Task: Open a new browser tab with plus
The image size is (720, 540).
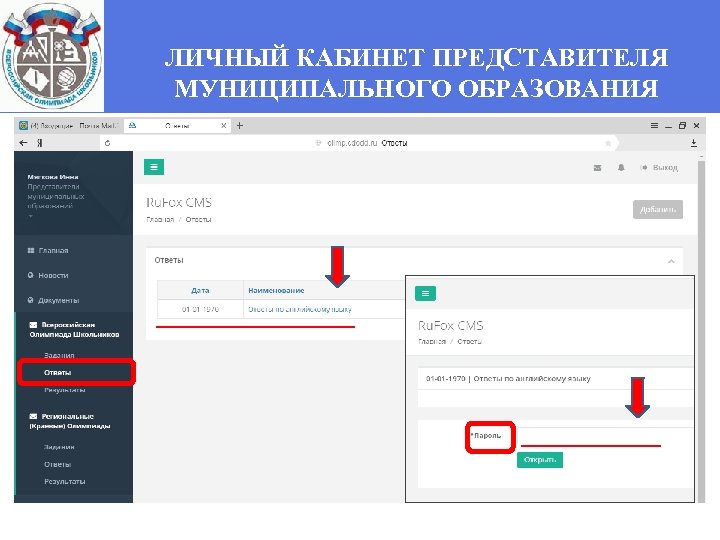Action: (240, 125)
